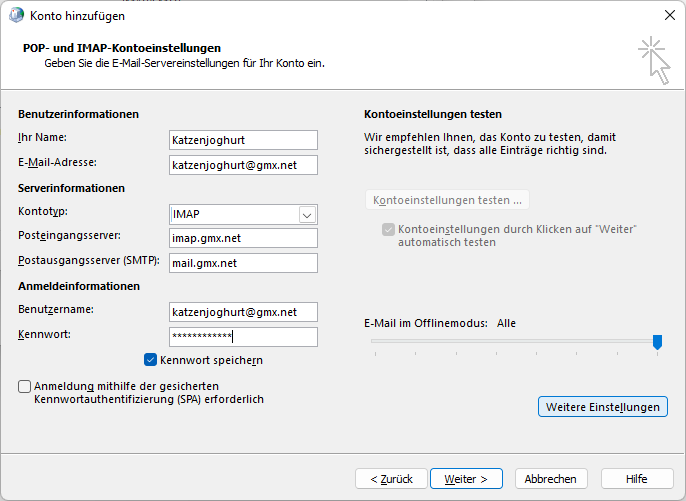
Task: Click the Posteingangsserver imap.gmx.net field
Action: point(243,238)
